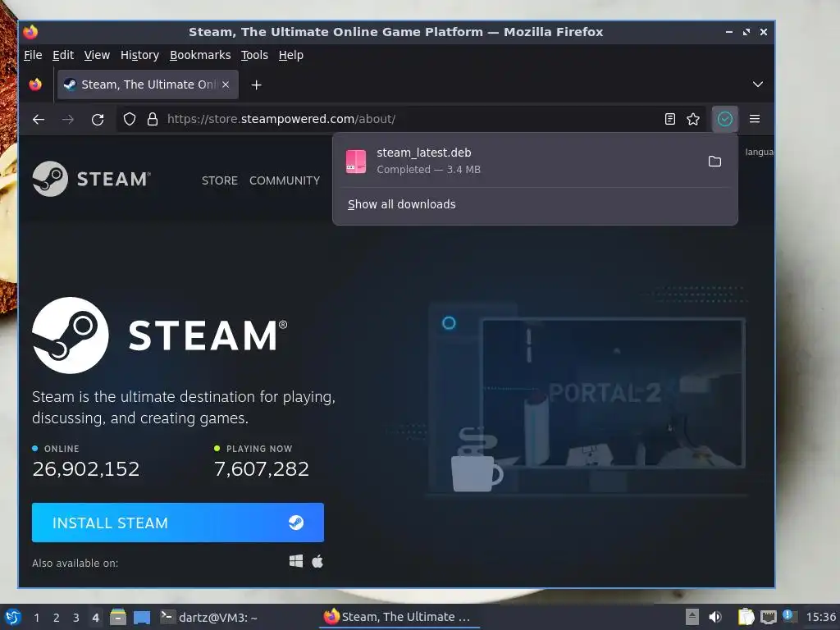Click the padlock site security icon

pos(153,119)
